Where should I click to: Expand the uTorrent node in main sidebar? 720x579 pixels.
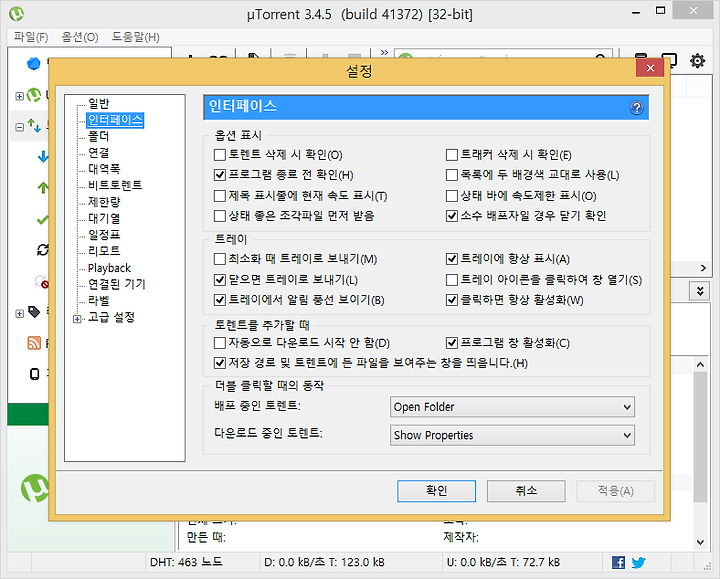[19, 96]
